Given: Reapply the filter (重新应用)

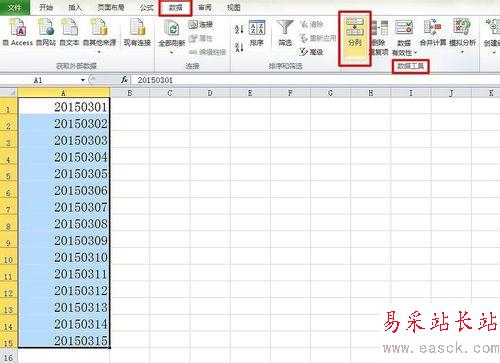Looking at the screenshot, I should click(x=318, y=38).
